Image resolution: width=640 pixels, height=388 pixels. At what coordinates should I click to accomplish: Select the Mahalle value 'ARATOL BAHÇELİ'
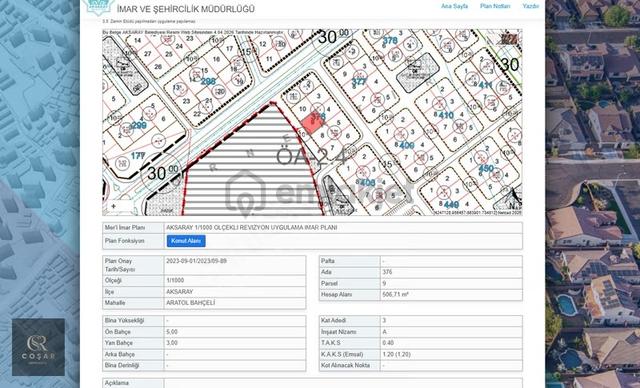(x=191, y=303)
